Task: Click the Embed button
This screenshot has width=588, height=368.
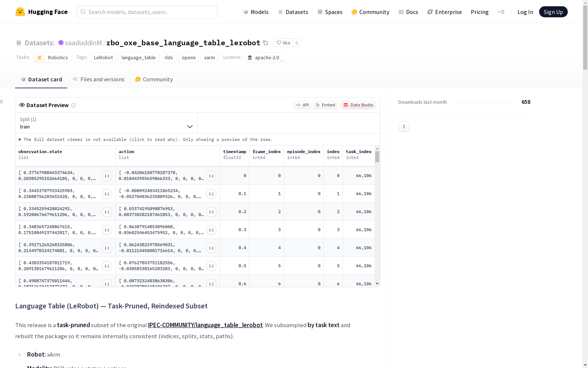Action: coord(325,105)
